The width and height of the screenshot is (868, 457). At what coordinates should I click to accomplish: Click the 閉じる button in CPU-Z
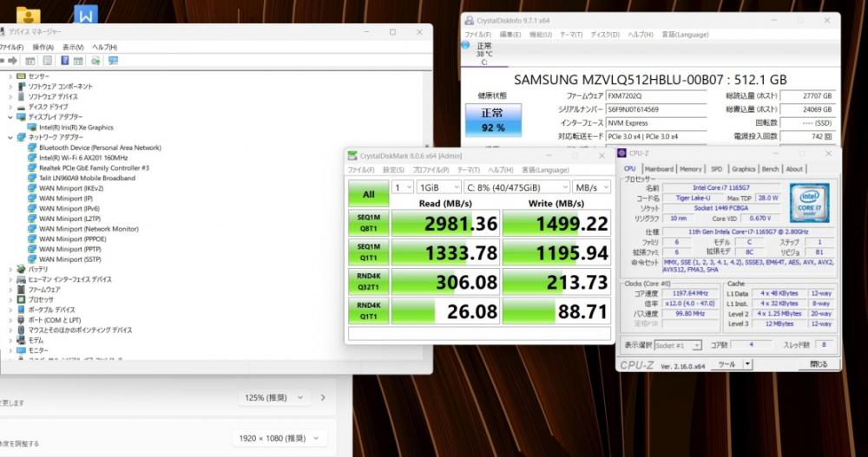point(819,364)
